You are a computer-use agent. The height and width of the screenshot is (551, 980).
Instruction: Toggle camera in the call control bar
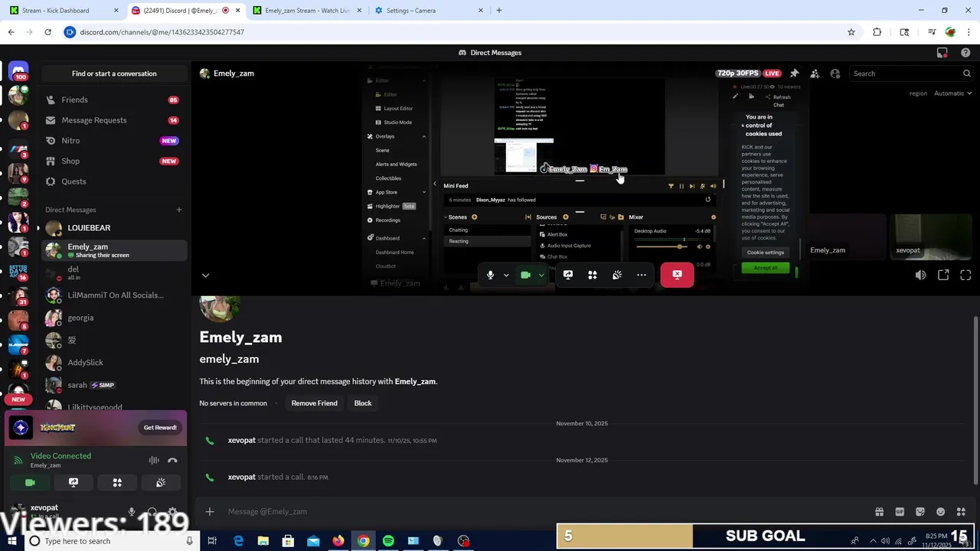525,275
